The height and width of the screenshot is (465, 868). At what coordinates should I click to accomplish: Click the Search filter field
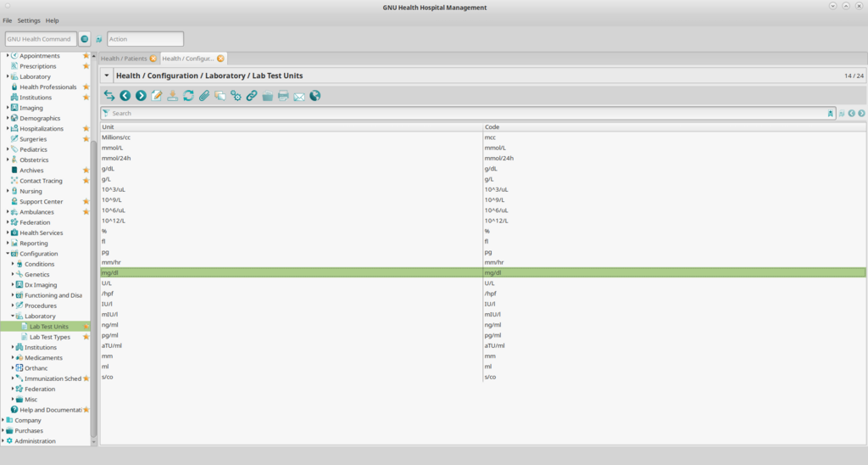click(468, 113)
